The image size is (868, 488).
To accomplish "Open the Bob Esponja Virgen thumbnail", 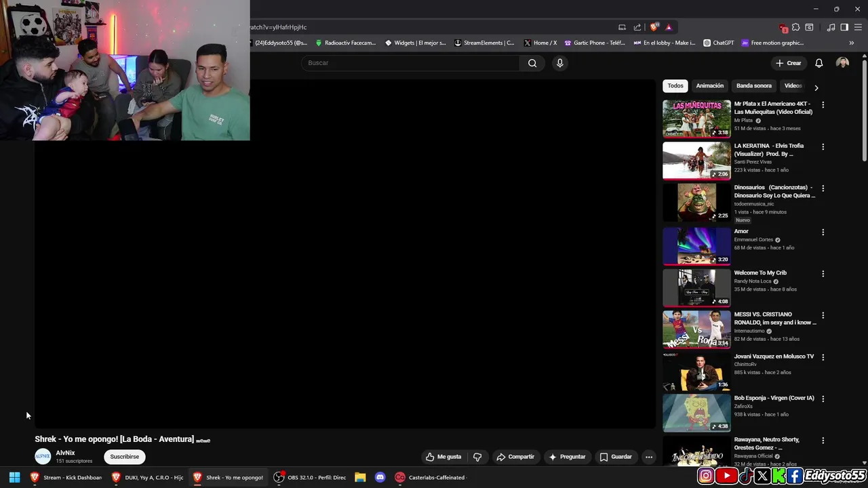I will [696, 412].
